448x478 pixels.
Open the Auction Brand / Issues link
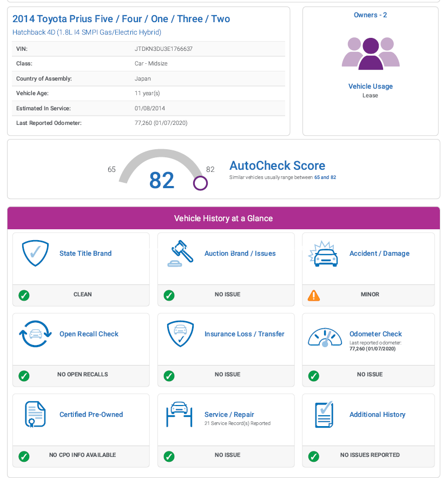(240, 253)
